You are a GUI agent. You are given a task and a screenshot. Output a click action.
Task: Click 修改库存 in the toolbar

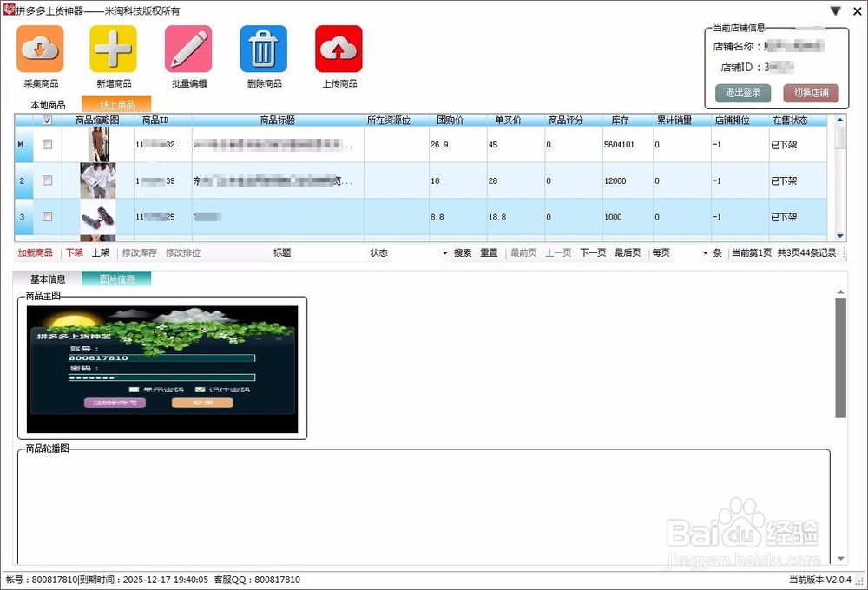(x=140, y=253)
